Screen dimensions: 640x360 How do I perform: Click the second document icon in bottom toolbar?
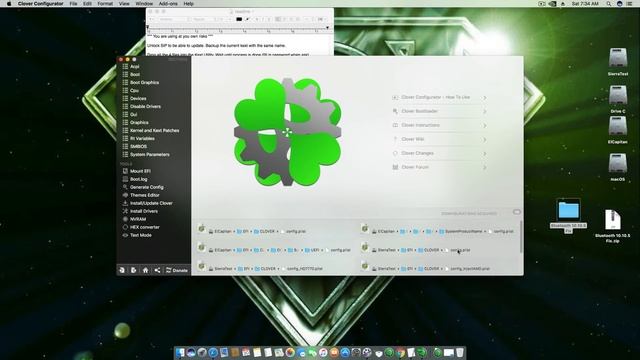click(x=133, y=270)
